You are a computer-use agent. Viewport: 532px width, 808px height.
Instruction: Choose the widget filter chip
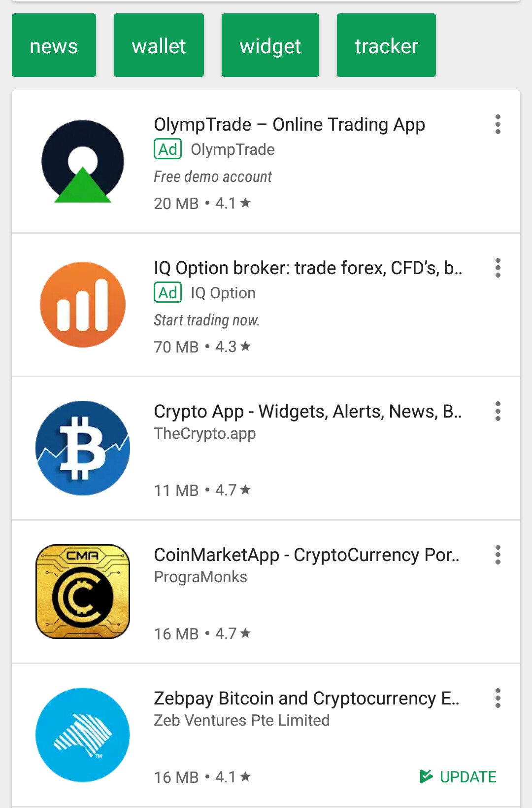[270, 45]
